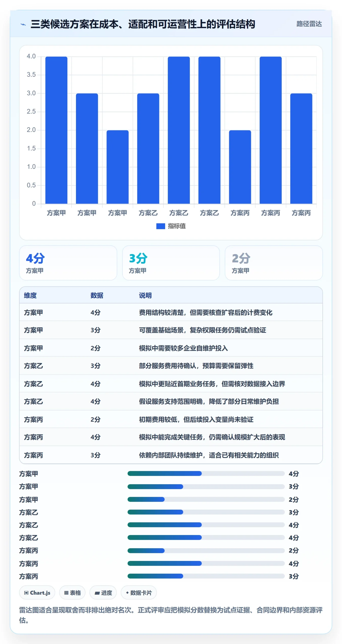
Task: Click the 2.5 y-axis label
Action: 31,111
